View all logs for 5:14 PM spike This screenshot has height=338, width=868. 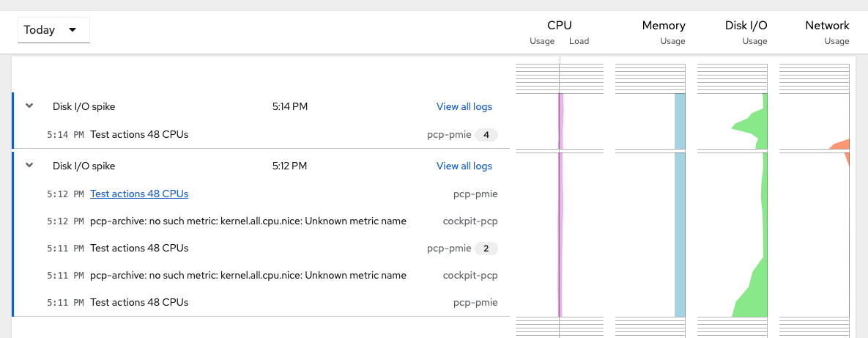tap(464, 106)
